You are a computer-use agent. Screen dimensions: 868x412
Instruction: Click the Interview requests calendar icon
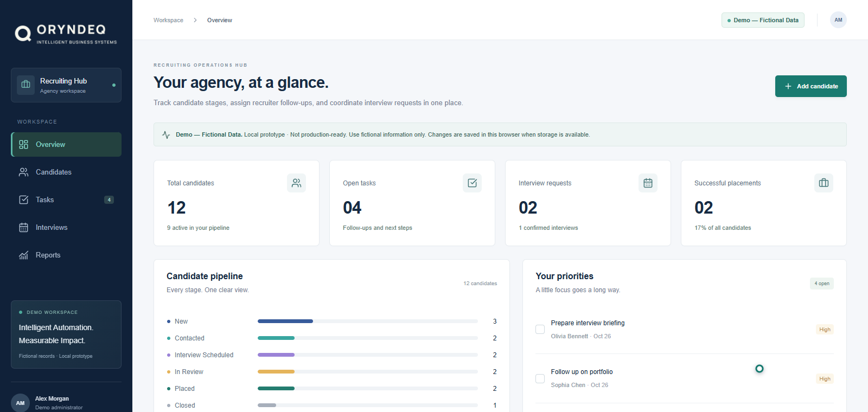[x=648, y=183]
